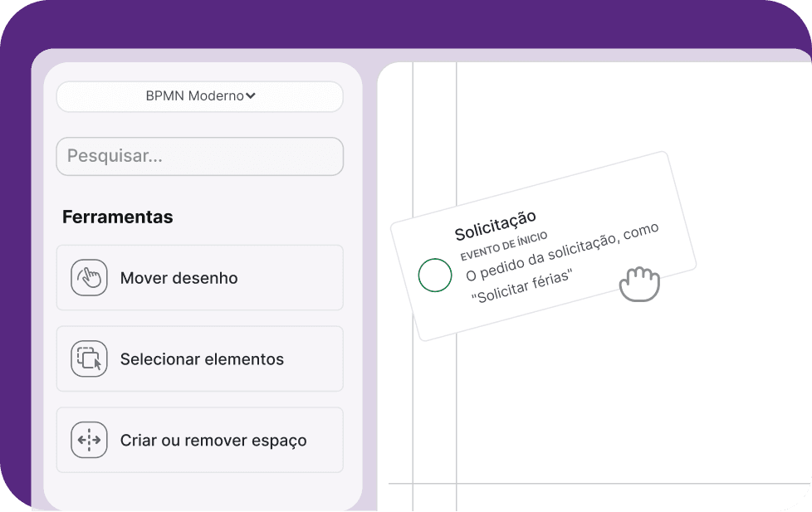This screenshot has height=512, width=812.
Task: Click the horizontal divider line on the canvas
Action: 623,483
